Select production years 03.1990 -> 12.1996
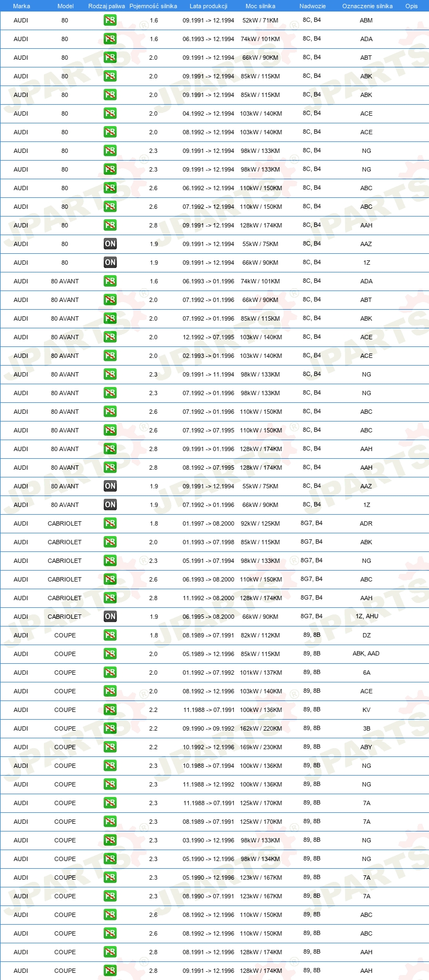The image size is (429, 980). (x=208, y=840)
